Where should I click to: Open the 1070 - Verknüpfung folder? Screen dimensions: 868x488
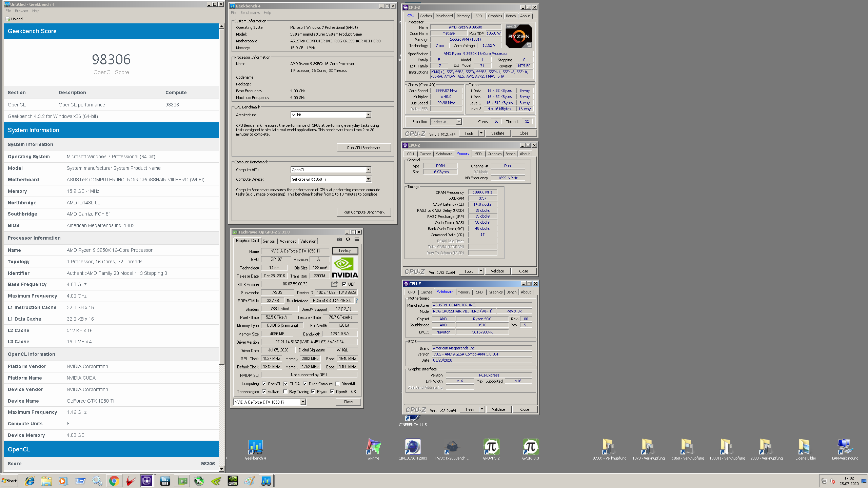[x=648, y=450]
